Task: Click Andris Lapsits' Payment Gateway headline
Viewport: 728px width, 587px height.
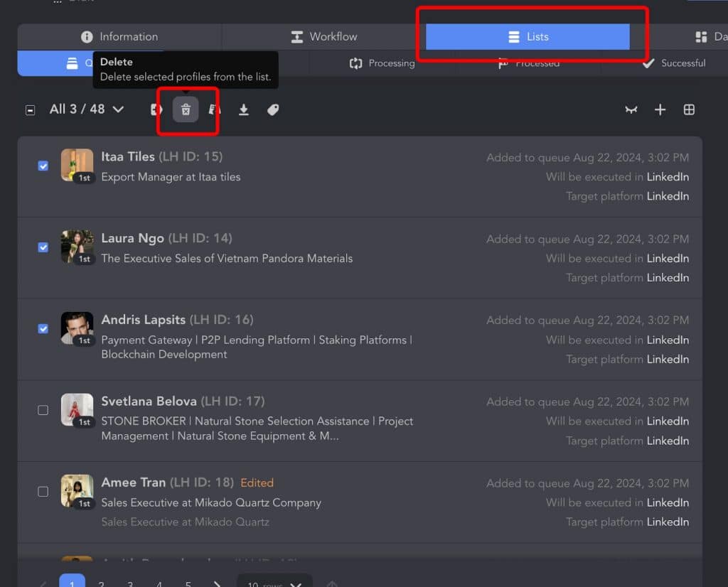Action: click(x=257, y=347)
